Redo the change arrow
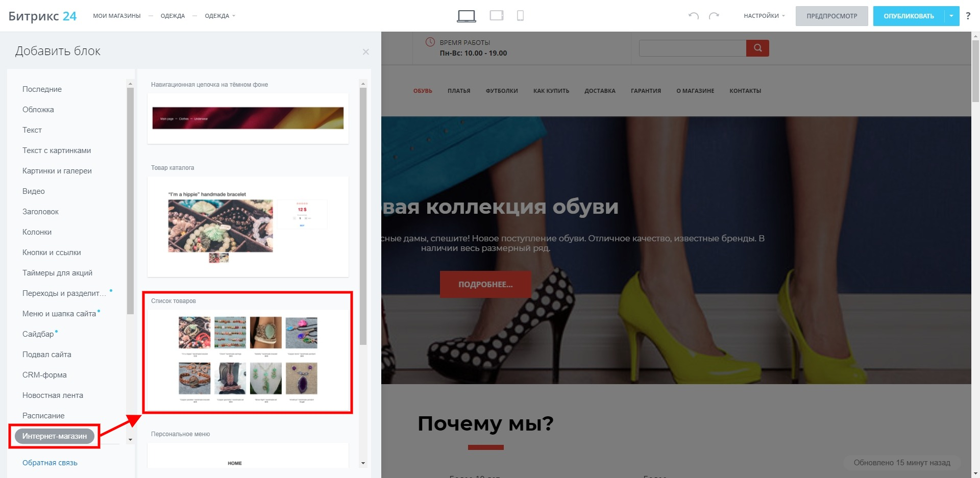Screen dimensions: 980x478 (714, 16)
